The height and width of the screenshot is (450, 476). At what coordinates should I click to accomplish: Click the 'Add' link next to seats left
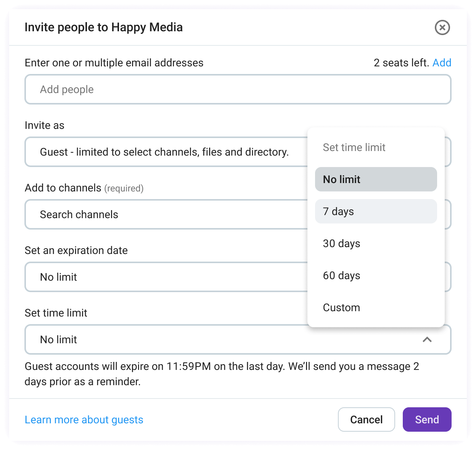coord(442,63)
